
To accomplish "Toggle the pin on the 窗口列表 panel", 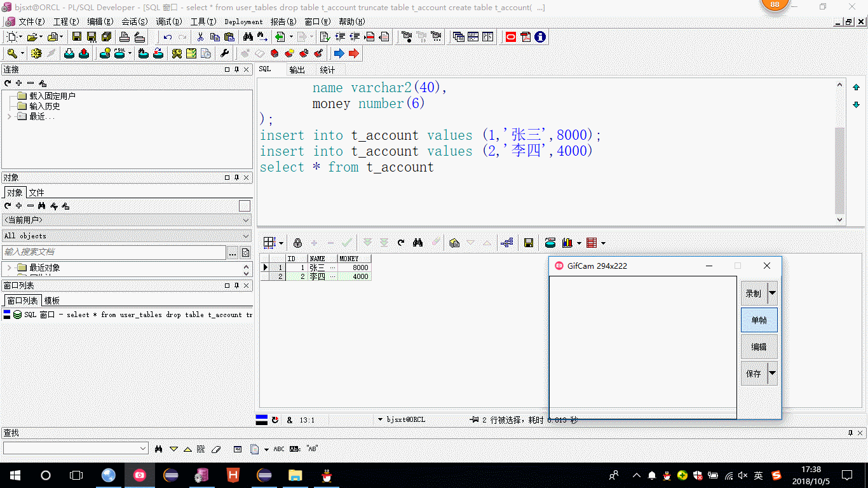I will [236, 286].
